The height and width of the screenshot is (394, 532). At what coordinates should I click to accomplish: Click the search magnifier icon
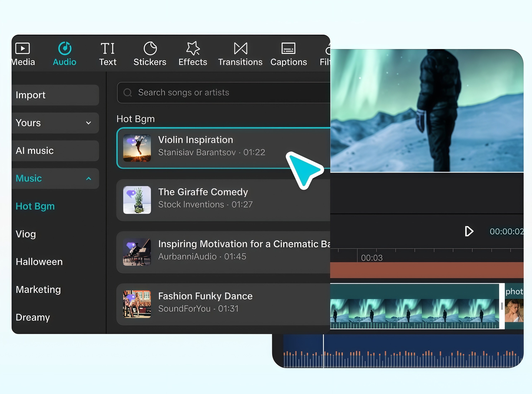[x=128, y=93]
